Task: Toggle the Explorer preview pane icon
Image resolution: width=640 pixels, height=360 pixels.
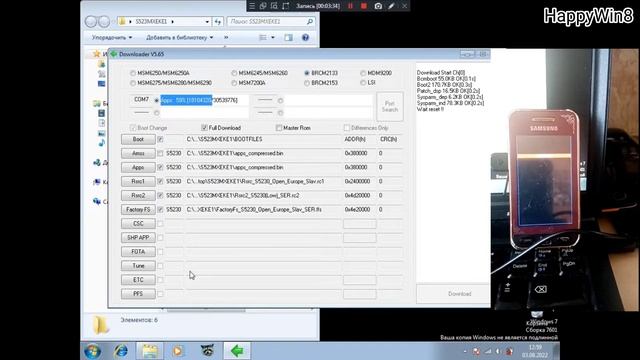Action: (289, 38)
